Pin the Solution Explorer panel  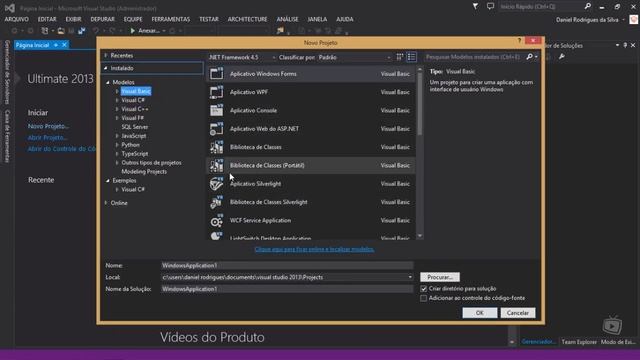(x=625, y=45)
